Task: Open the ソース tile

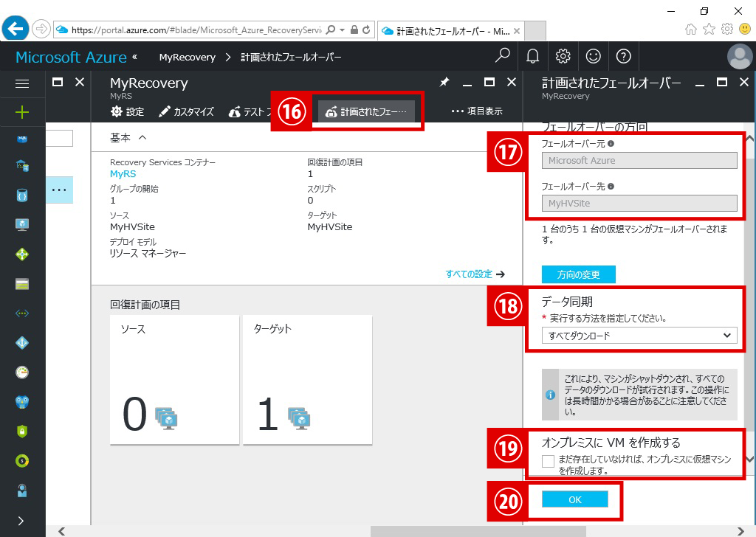Action: pyautogui.click(x=174, y=379)
